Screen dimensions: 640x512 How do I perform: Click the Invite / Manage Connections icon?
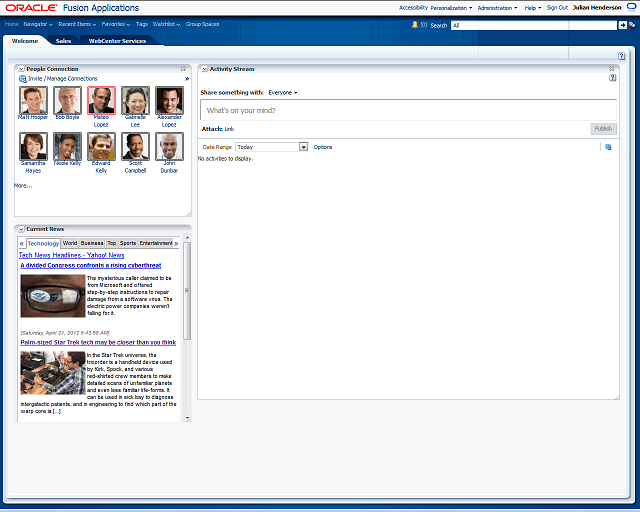(23, 78)
